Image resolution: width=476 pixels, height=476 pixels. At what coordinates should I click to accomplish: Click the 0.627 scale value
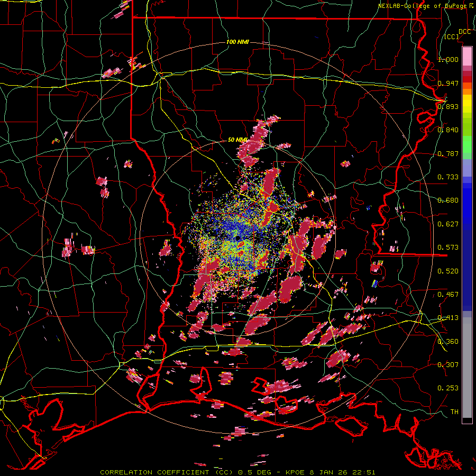pos(448,224)
